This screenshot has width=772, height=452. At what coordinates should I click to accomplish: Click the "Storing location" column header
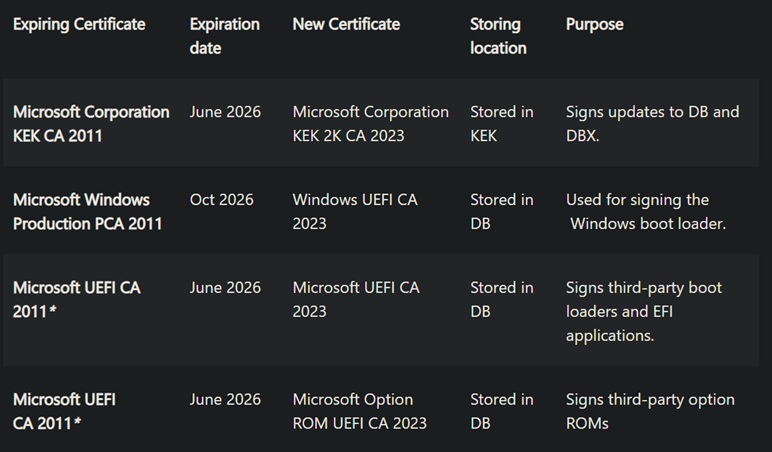[498, 35]
